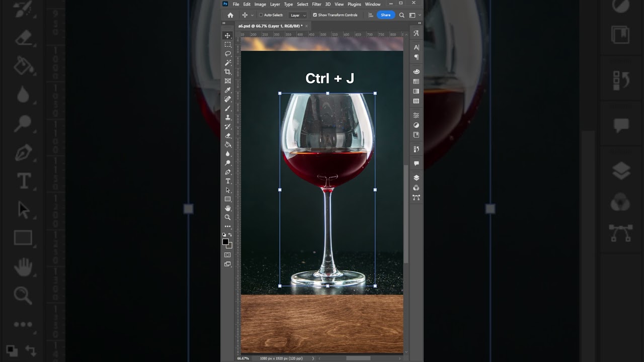Open the Image menu

tap(260, 4)
